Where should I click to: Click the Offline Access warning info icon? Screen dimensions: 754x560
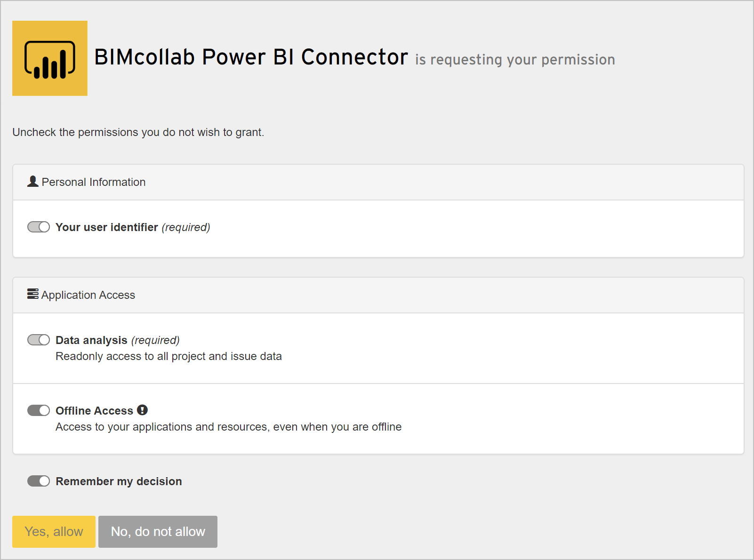(143, 410)
